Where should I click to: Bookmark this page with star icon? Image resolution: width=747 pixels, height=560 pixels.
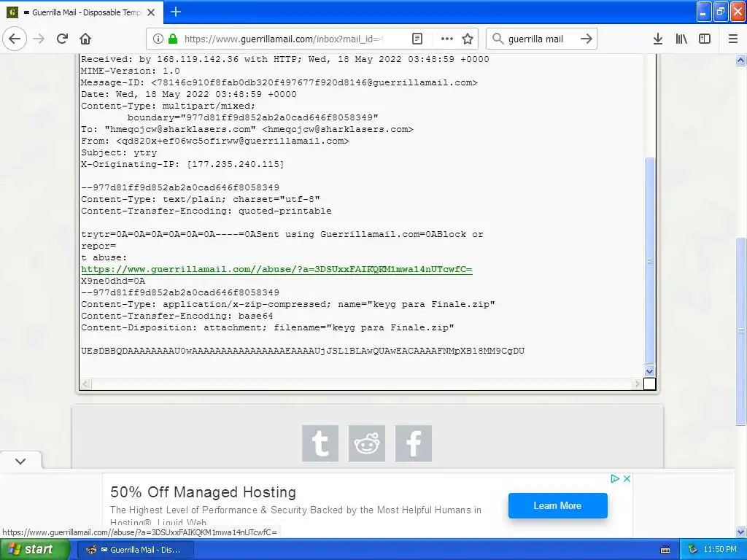point(468,39)
